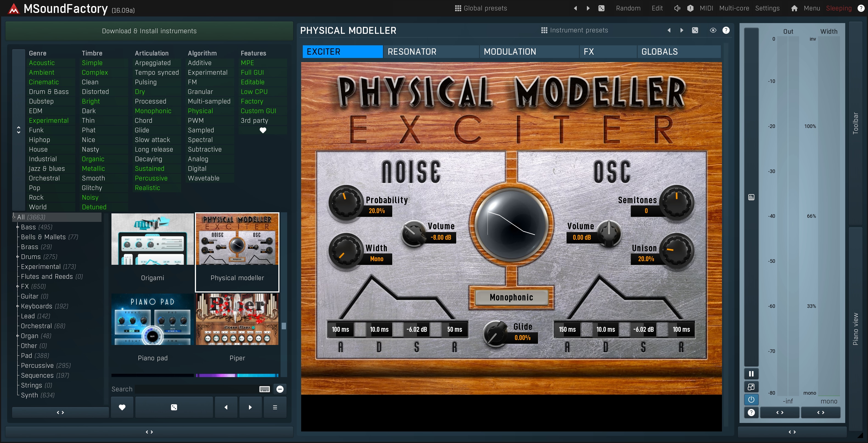Toggle the meter power button
Viewport: 868px width, 443px height.
coord(751,400)
